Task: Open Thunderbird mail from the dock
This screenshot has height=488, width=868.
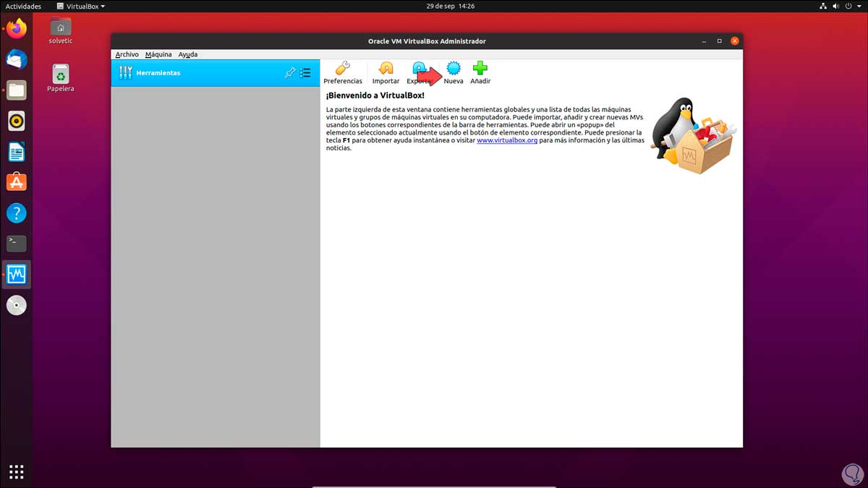Action: pos(17,59)
